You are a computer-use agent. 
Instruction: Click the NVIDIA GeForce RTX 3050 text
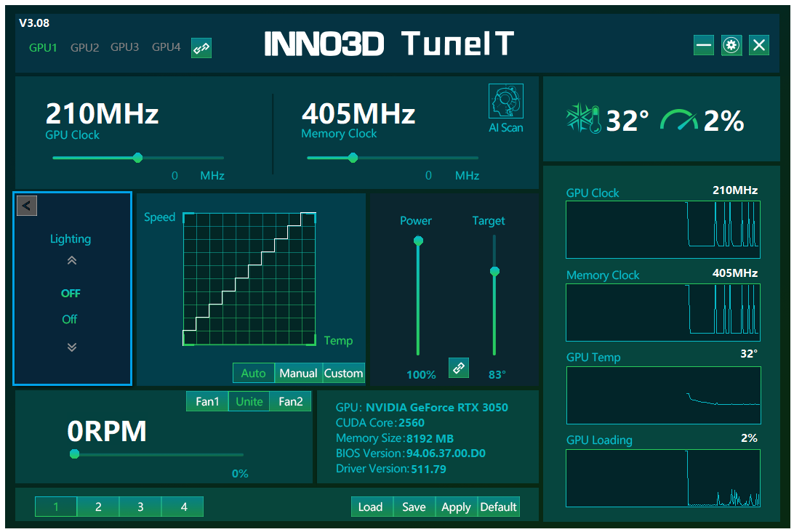436,408
